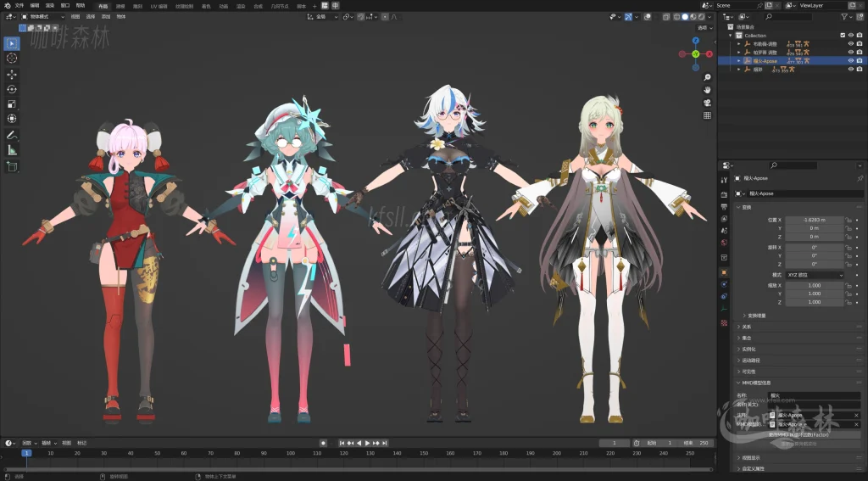Select the Transform tool

coord(12,119)
